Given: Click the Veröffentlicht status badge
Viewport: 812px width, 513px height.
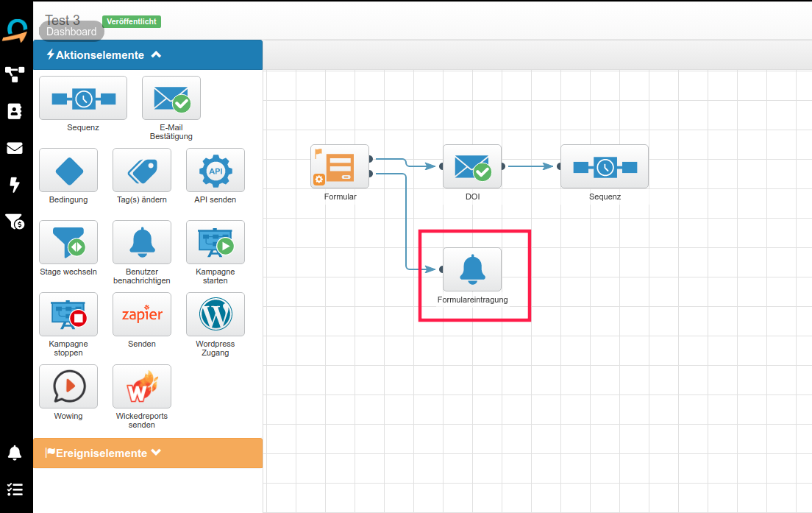Looking at the screenshot, I should (x=132, y=21).
